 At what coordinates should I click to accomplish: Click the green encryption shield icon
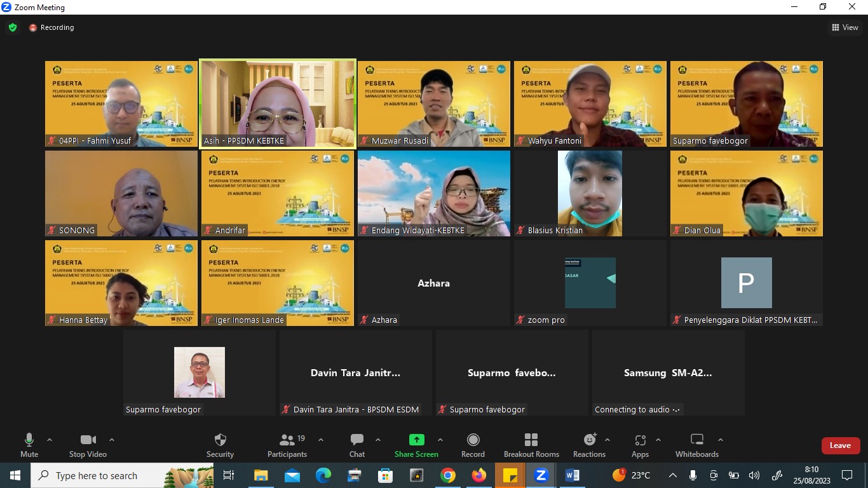pos(13,27)
